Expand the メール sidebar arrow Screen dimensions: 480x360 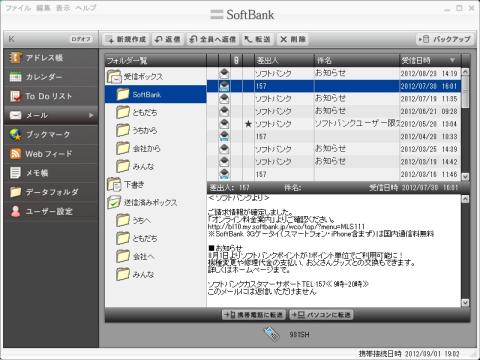click(x=91, y=115)
